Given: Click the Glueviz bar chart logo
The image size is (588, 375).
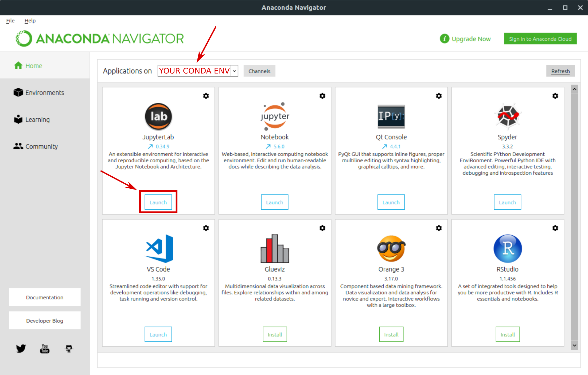Looking at the screenshot, I should pos(275,249).
